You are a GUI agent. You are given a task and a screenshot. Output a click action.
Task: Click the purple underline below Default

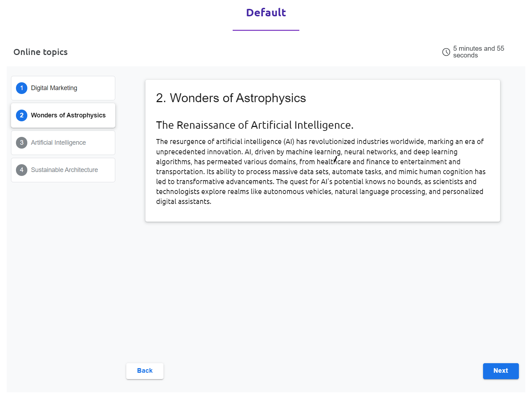point(266,30)
